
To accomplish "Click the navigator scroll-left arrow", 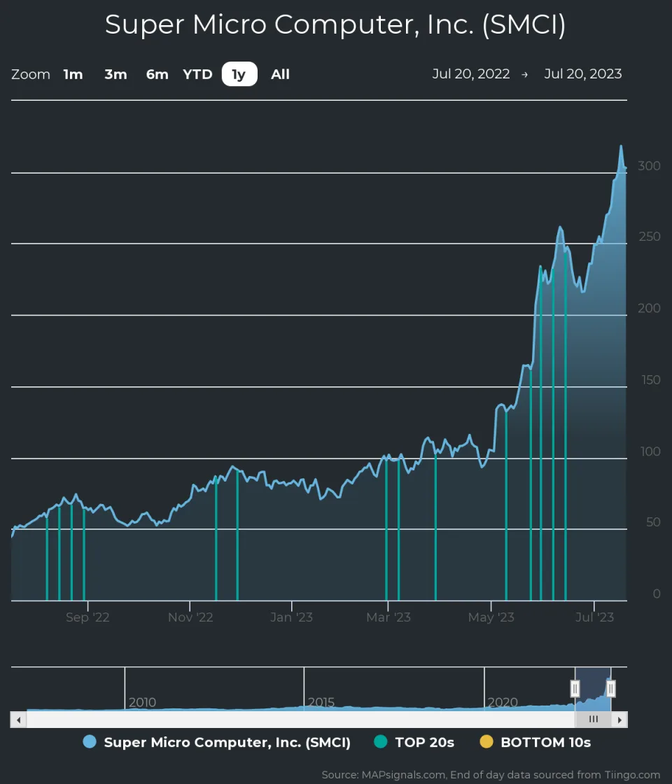I will pyautogui.click(x=18, y=720).
